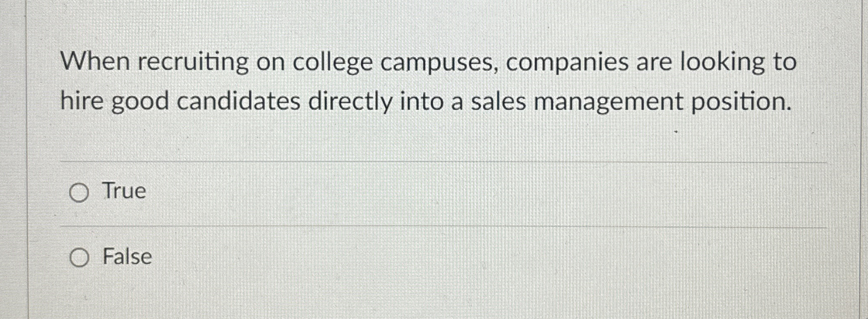Click the True option circle

pyautogui.click(x=80, y=192)
